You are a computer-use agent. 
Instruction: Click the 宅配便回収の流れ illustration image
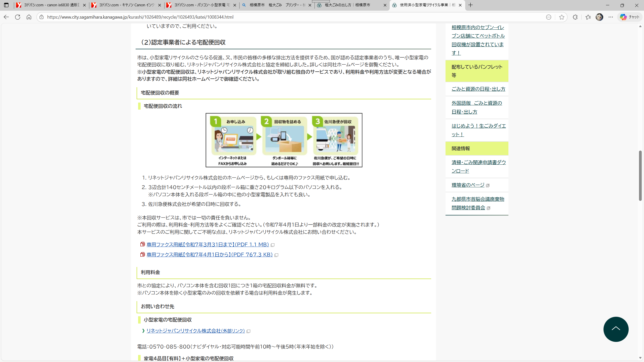click(x=284, y=140)
